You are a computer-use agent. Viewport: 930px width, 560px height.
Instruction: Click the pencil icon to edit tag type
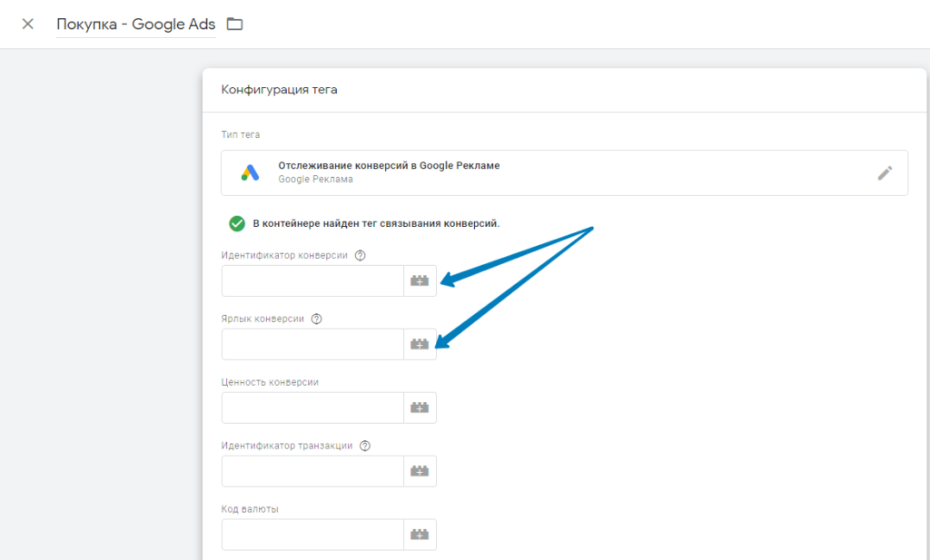click(885, 173)
